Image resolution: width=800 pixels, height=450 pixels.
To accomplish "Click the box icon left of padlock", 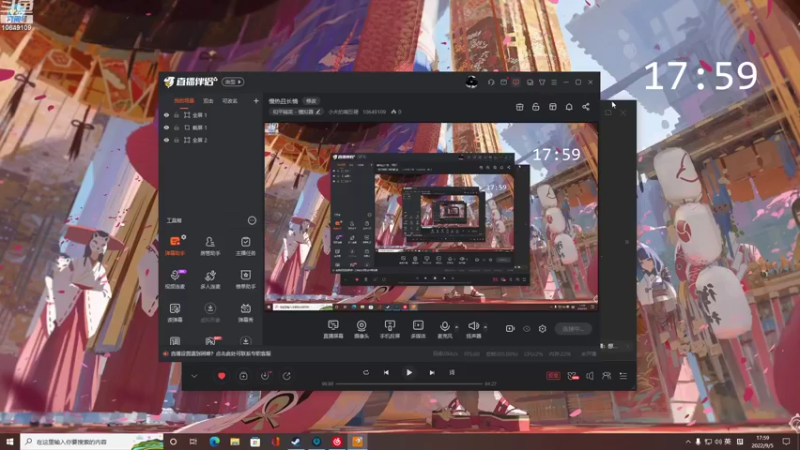I will [519, 107].
